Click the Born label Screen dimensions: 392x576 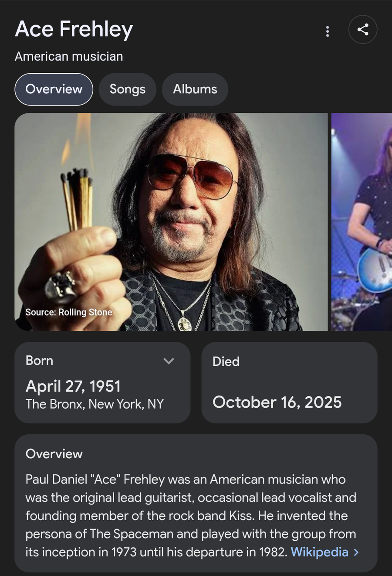[x=40, y=361]
